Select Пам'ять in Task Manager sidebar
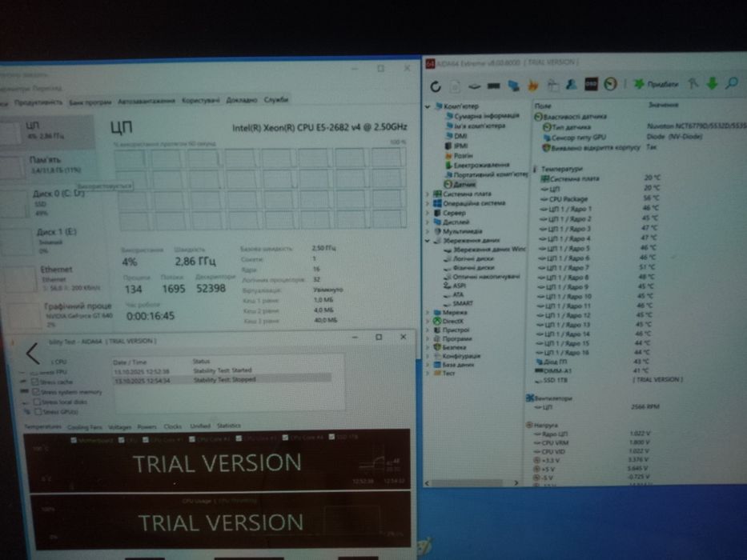This screenshot has width=747, height=560. pos(49,165)
